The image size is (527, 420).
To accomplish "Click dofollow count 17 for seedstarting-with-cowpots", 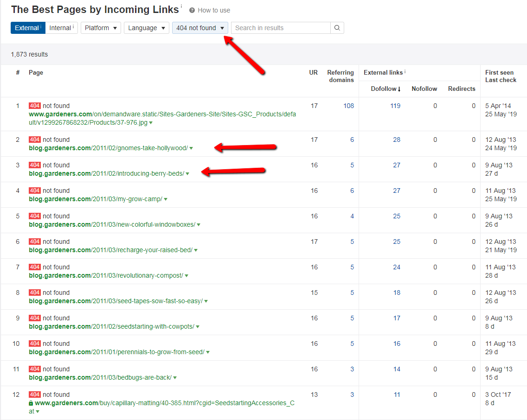I will pos(397,318).
